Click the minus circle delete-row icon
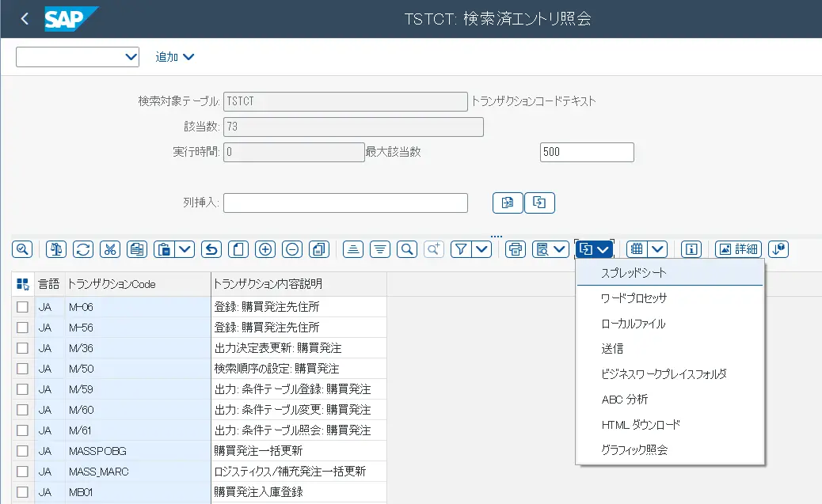The image size is (822, 504). click(292, 249)
